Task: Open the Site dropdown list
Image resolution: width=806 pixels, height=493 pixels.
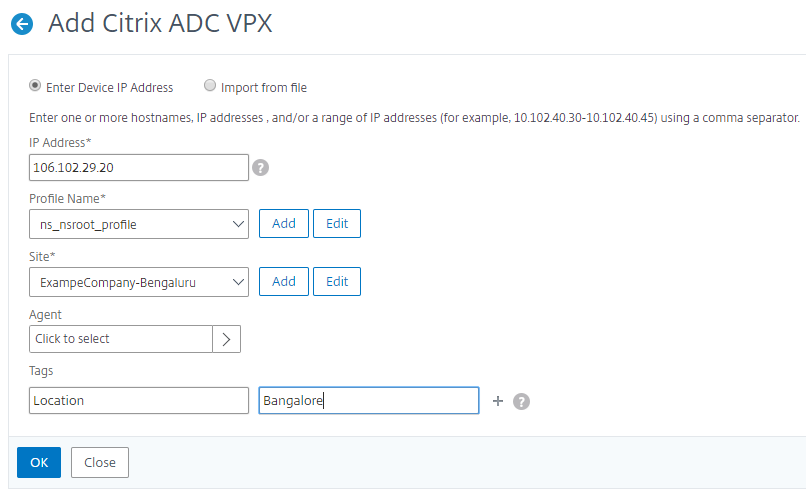Action: tap(139, 282)
